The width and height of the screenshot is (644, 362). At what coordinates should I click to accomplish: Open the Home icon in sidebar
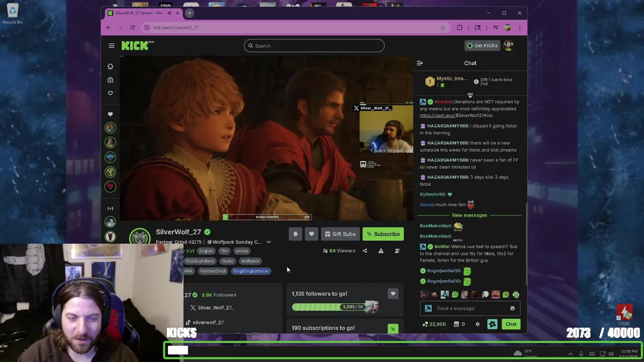pyautogui.click(x=110, y=66)
